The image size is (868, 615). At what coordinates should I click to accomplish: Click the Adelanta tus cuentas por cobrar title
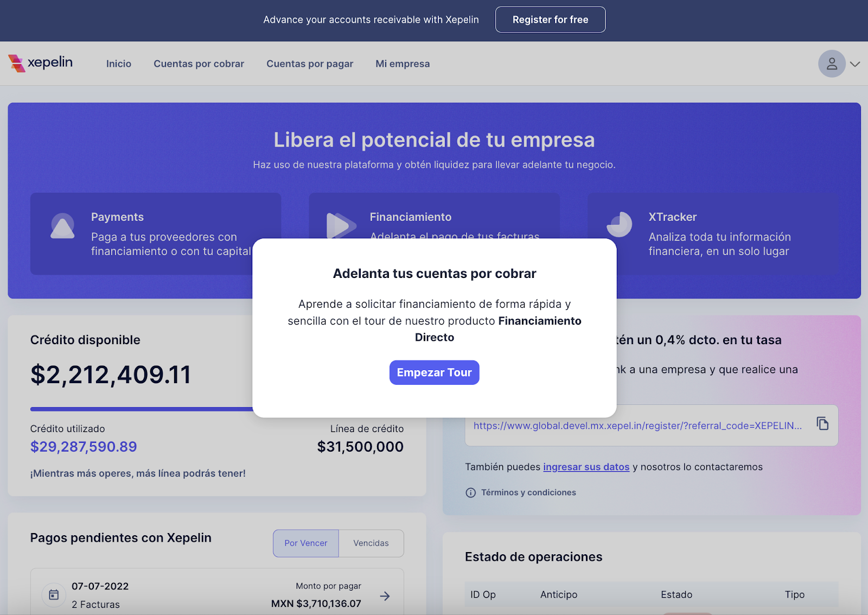435,274
